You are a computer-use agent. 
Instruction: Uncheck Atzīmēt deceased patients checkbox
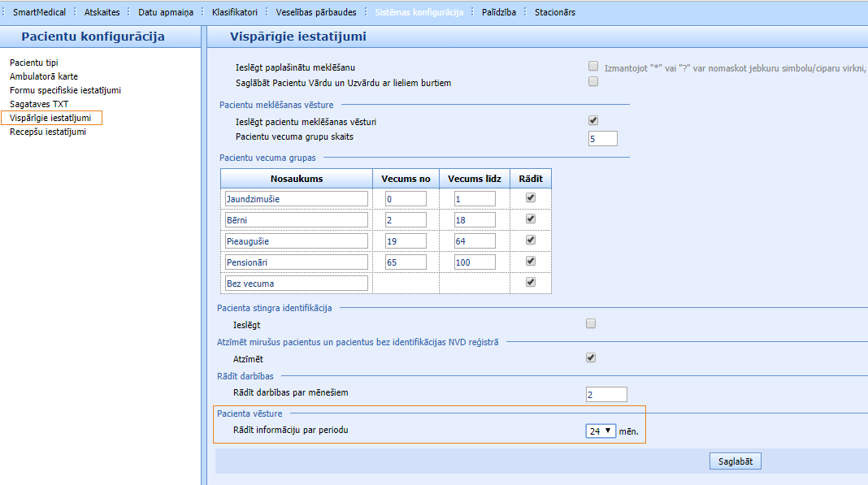tap(591, 357)
